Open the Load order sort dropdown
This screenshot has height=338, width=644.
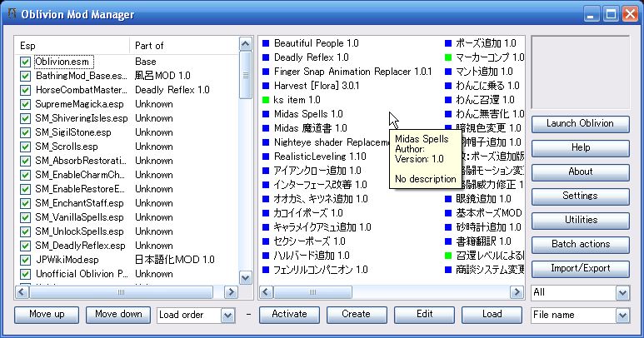(228, 315)
